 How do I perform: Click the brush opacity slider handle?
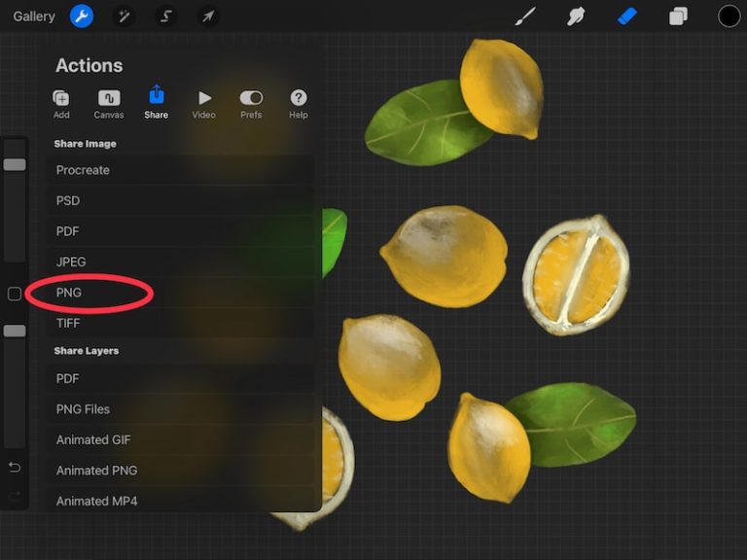[x=15, y=331]
